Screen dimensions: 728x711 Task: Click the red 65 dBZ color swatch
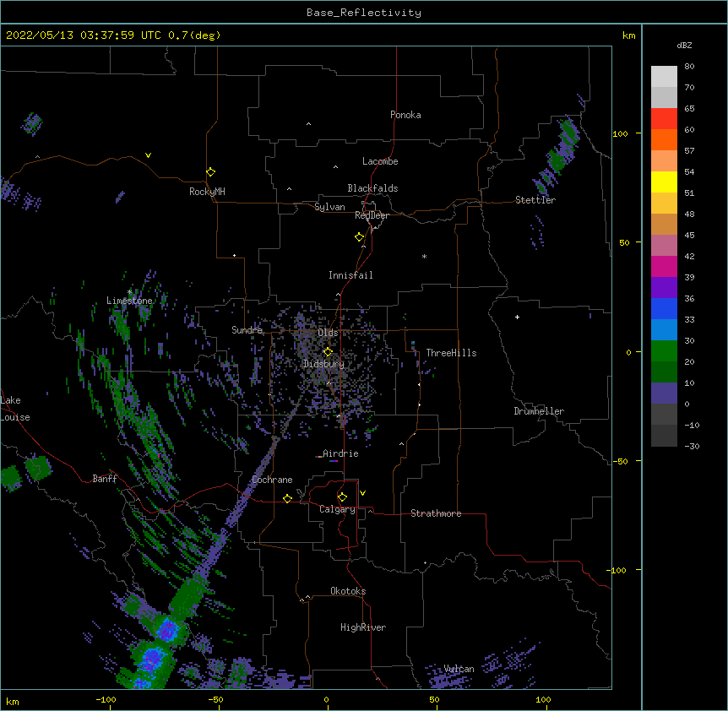click(664, 118)
